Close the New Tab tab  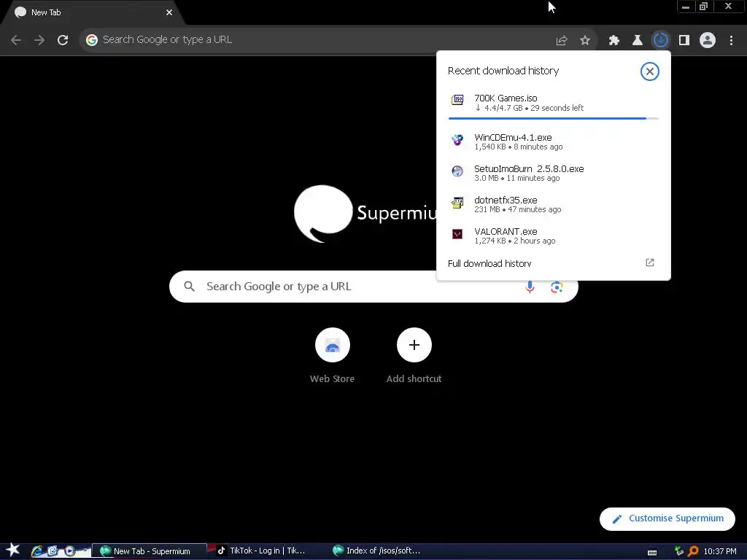(169, 13)
